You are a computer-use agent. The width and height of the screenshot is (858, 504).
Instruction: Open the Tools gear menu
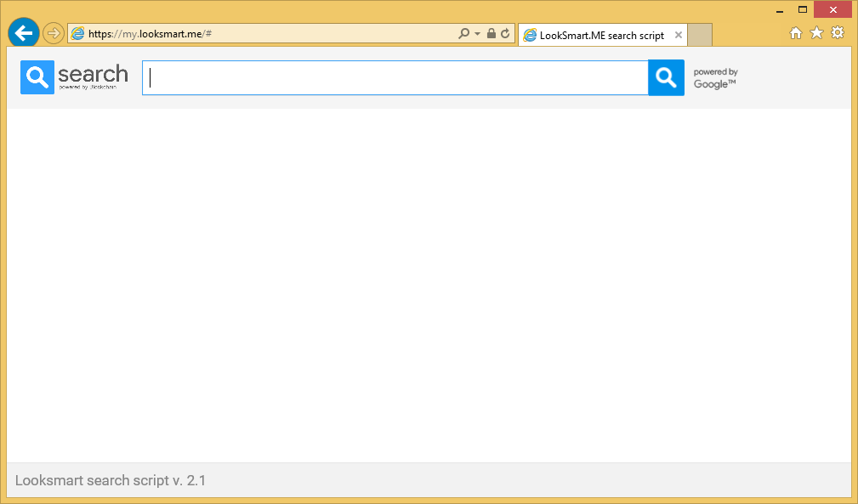pyautogui.click(x=838, y=33)
